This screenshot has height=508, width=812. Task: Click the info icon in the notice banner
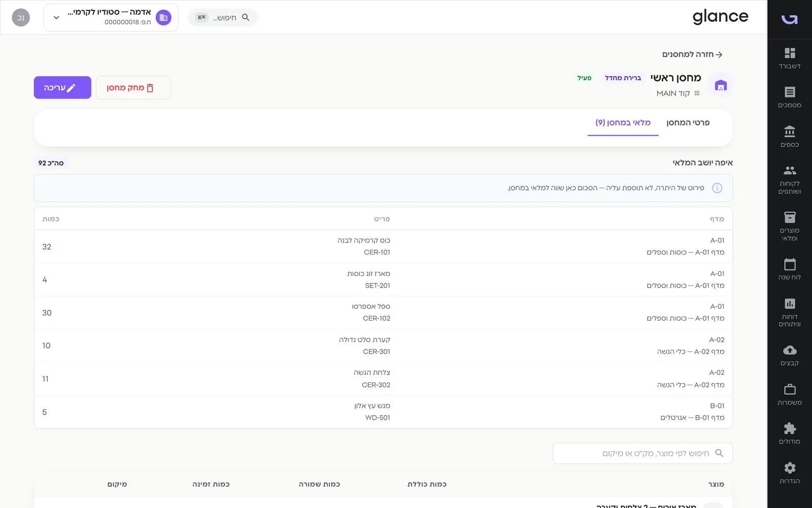(717, 188)
